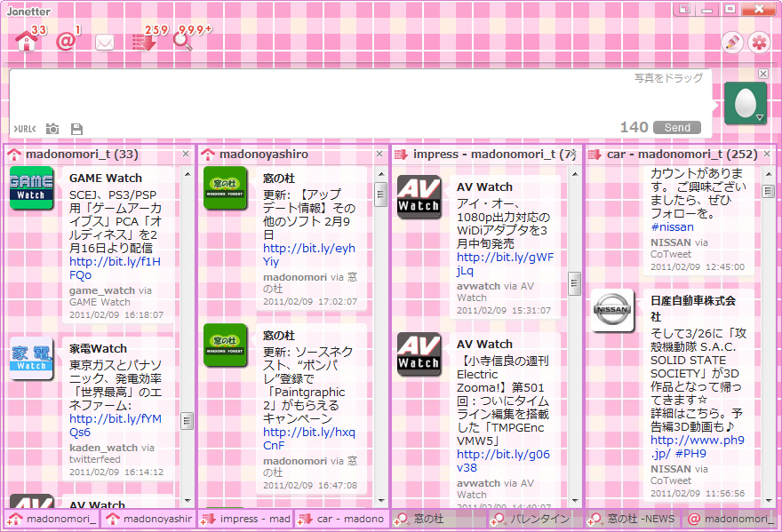The height and width of the screenshot is (532, 782).
Task: Switch to 窓の杜 search bottom tab
Action: tap(439, 519)
